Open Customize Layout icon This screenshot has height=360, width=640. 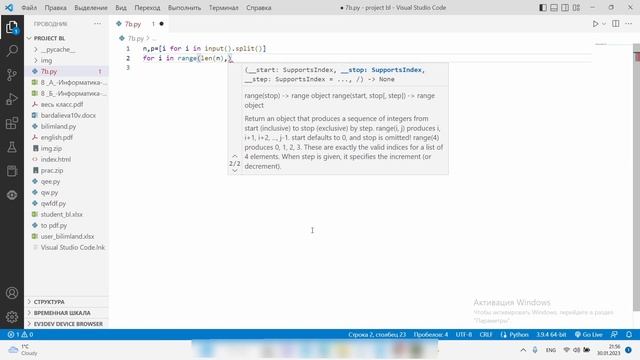point(576,7)
